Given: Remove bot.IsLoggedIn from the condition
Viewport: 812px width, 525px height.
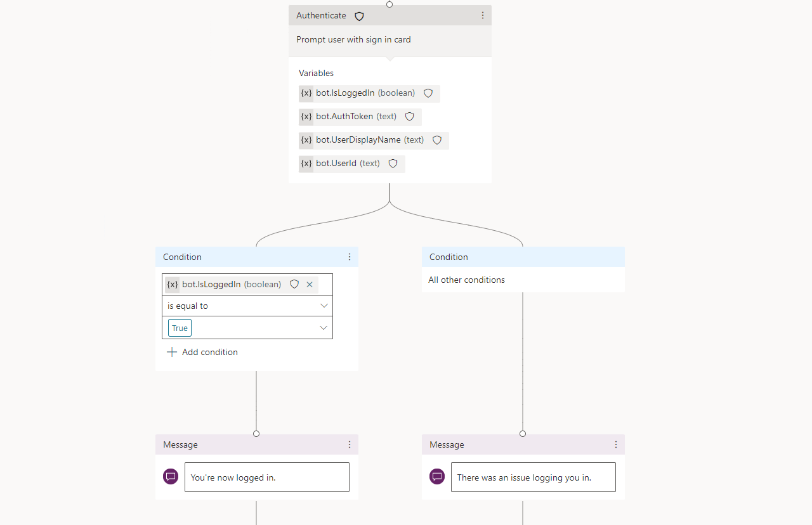Looking at the screenshot, I should [x=310, y=285].
